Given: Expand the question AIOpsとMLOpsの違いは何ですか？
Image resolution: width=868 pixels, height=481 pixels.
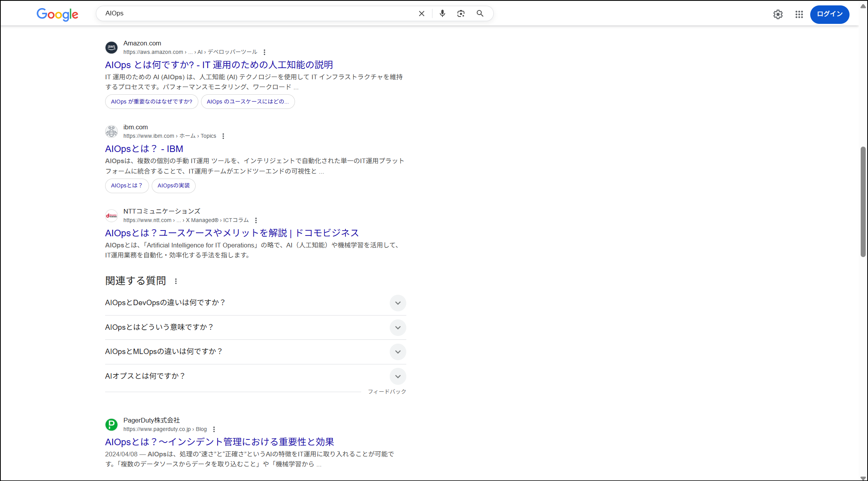Looking at the screenshot, I should [x=398, y=352].
